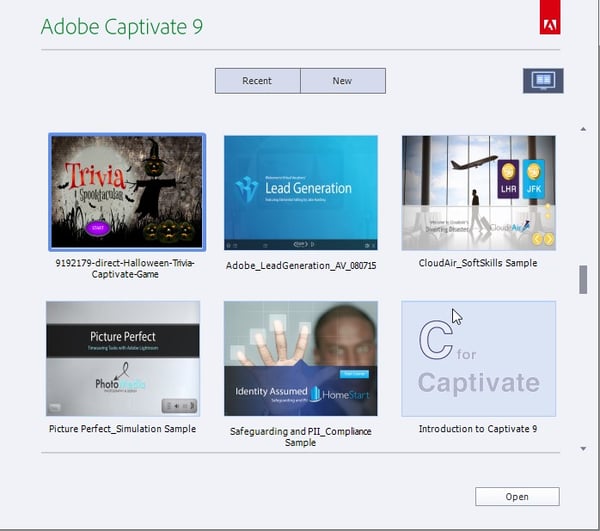Click the CloudAir_SoftSkills Sample label

coord(478,263)
